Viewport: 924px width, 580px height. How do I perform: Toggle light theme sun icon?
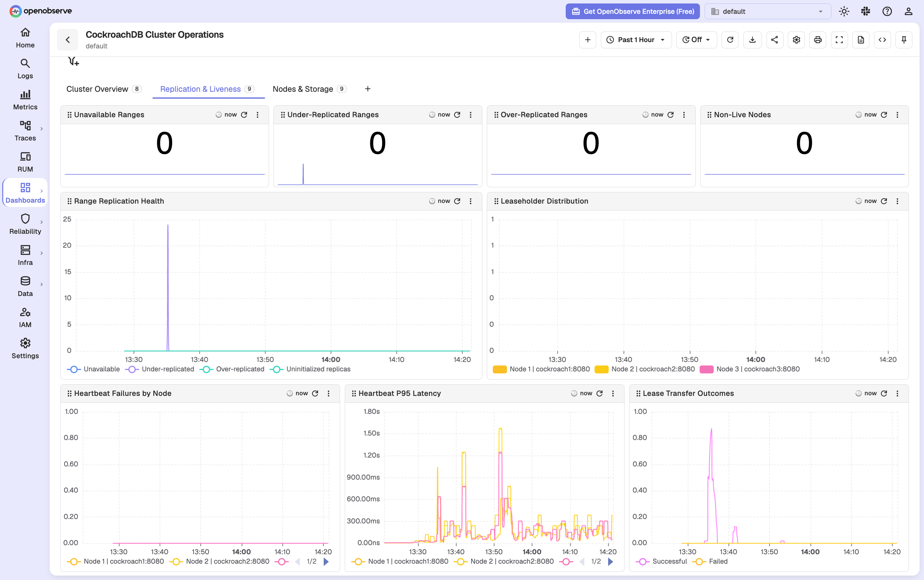click(844, 11)
